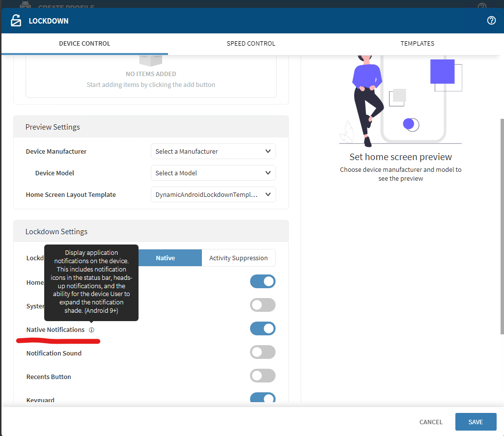The image size is (504, 436).
Task: Open the Device Manufacturer dropdown
Action: (x=213, y=152)
